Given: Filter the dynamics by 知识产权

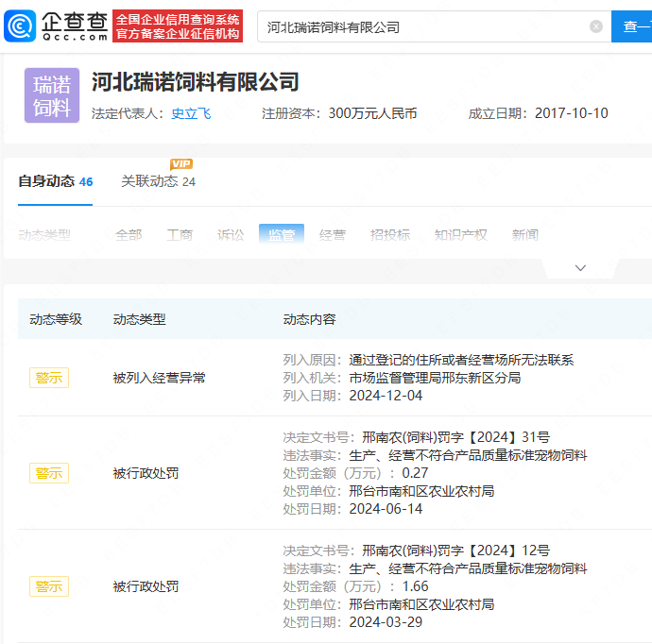Looking at the screenshot, I should [x=460, y=235].
